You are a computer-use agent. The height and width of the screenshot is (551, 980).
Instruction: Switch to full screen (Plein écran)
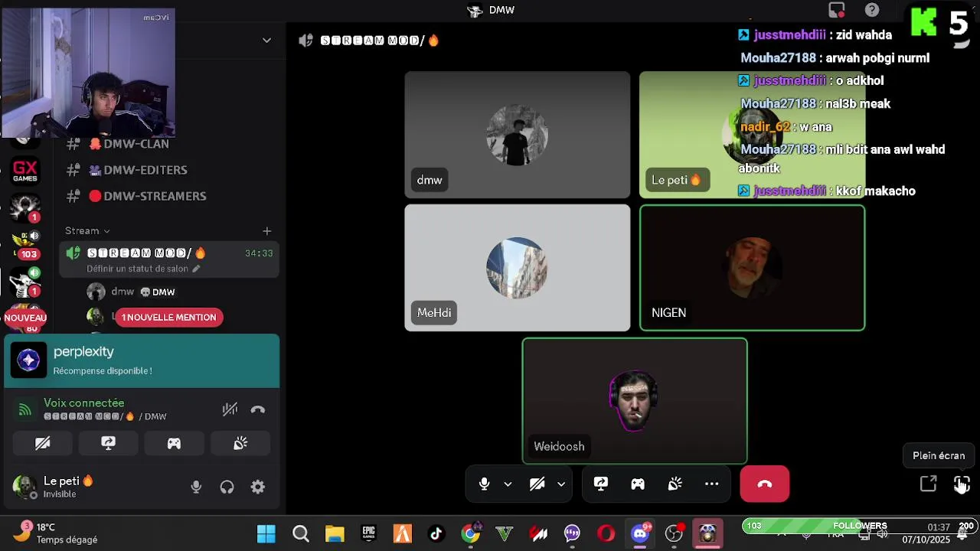(x=962, y=484)
